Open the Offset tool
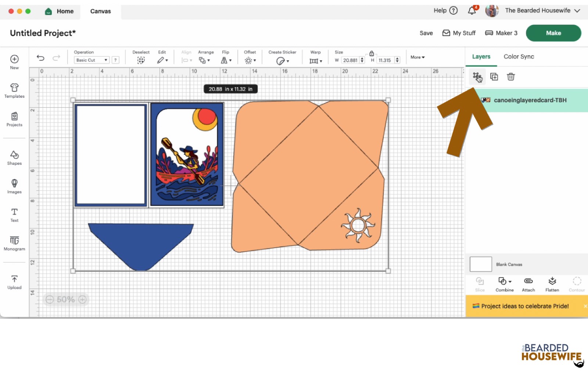The height and width of the screenshot is (374, 588). click(250, 60)
